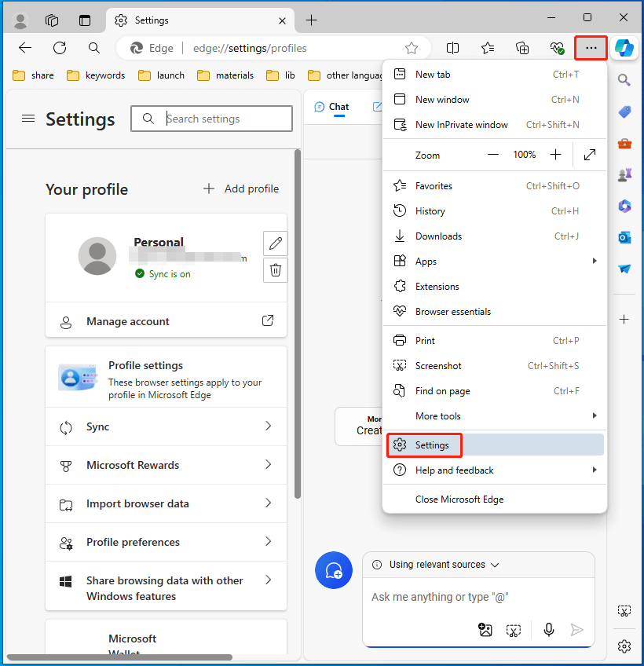Expand Apps submenu
This screenshot has height=666, width=644.
(495, 261)
